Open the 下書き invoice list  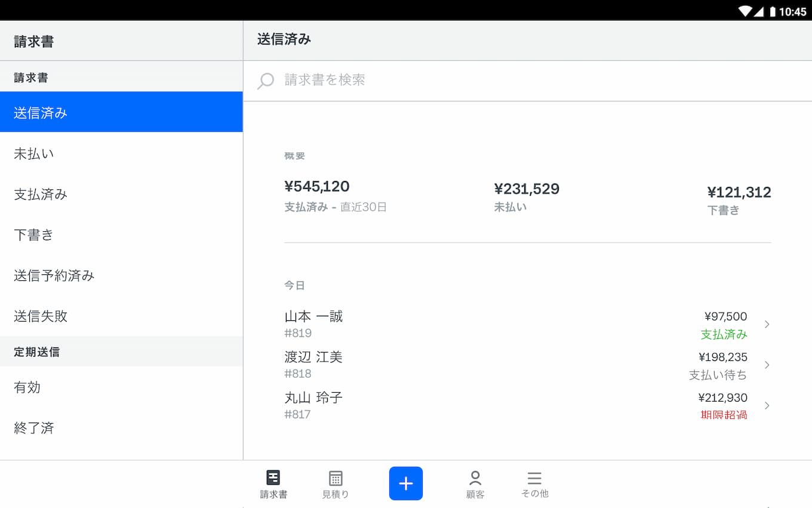coord(33,235)
